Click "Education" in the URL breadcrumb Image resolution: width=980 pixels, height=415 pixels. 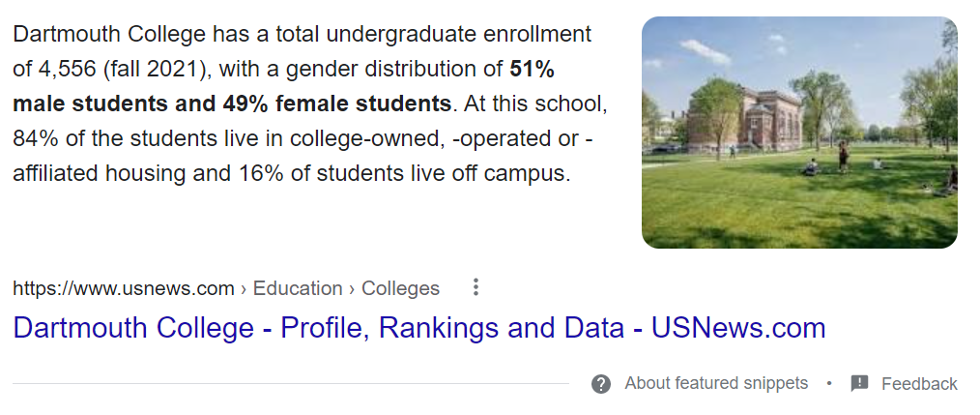(298, 288)
